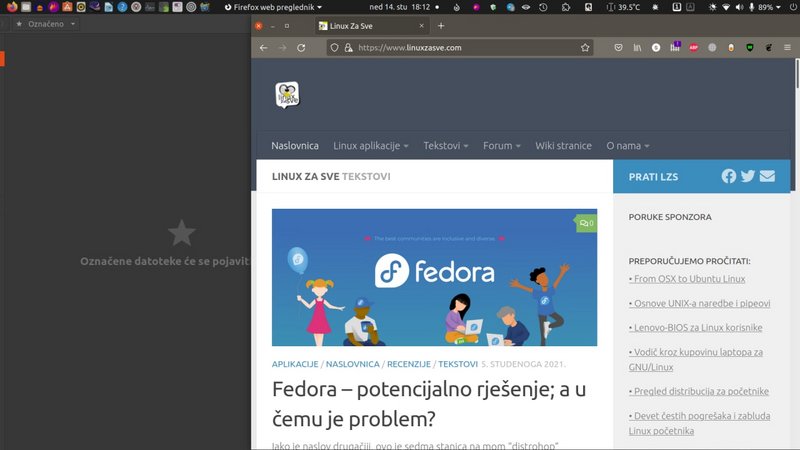
Task: Open the Firefox Library icon
Action: click(637, 47)
